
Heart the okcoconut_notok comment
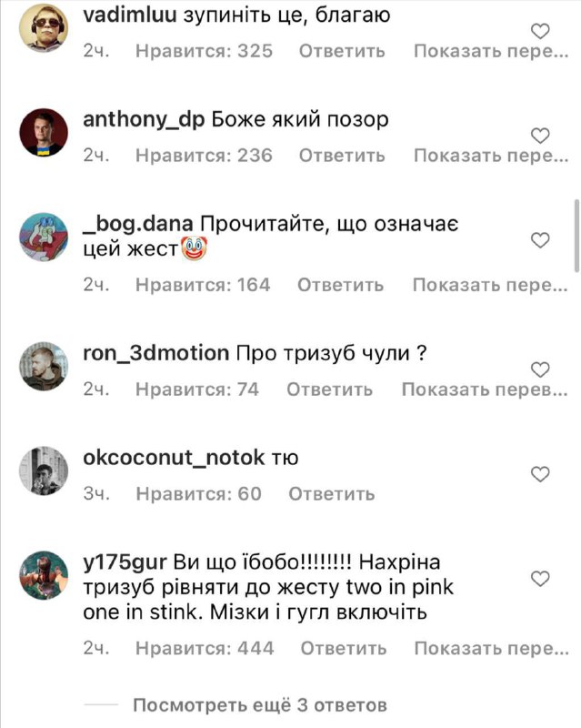(540, 474)
